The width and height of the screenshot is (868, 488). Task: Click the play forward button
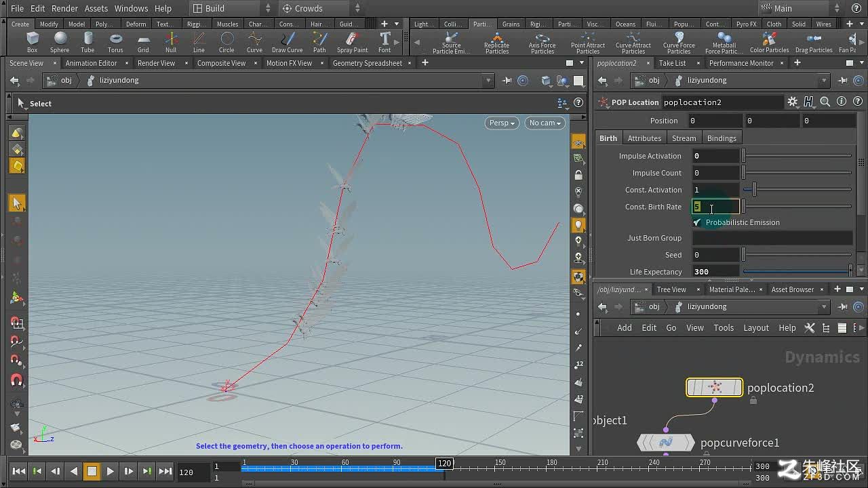click(x=110, y=471)
